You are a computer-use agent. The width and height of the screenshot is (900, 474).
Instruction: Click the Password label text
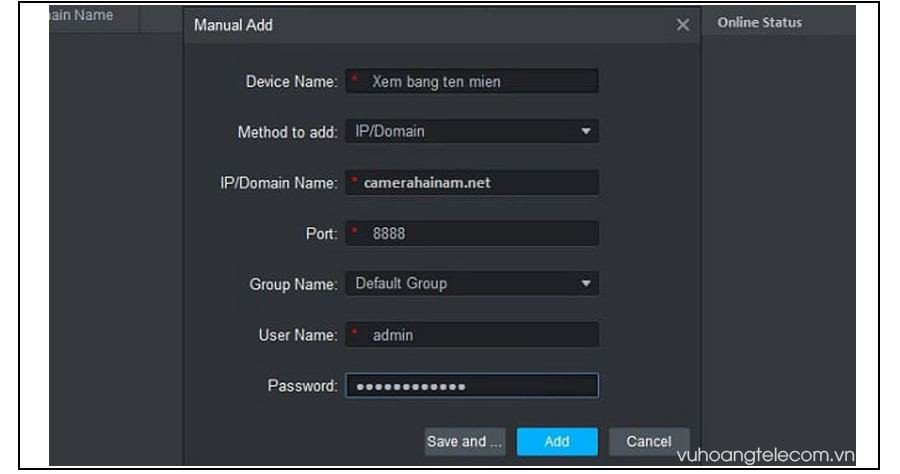click(302, 386)
